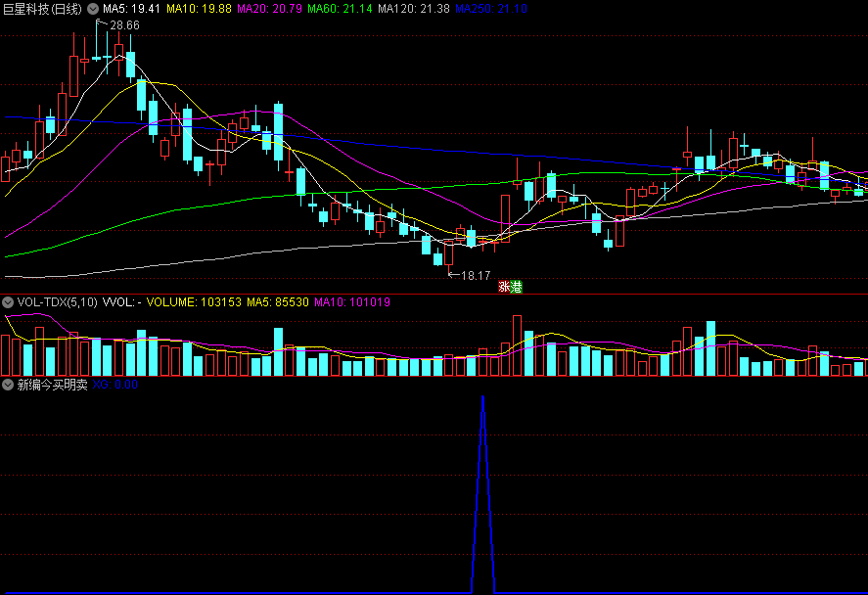
Task: Click the VVOL: - label
Action: [121, 302]
